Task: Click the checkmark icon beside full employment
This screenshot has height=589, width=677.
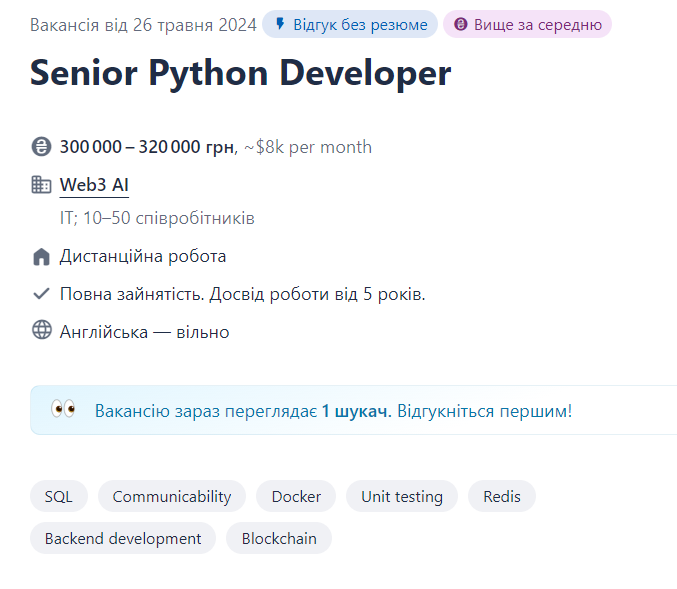Action: (41, 294)
